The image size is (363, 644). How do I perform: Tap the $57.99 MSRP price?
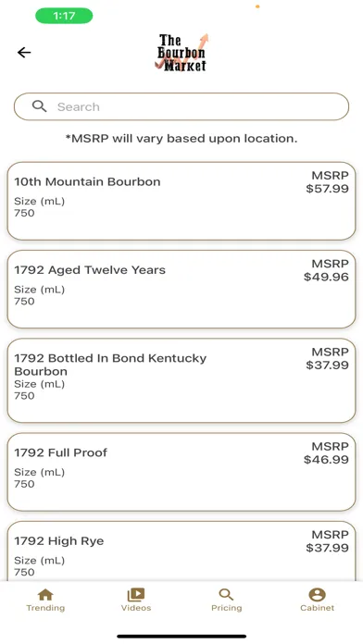[x=327, y=189]
